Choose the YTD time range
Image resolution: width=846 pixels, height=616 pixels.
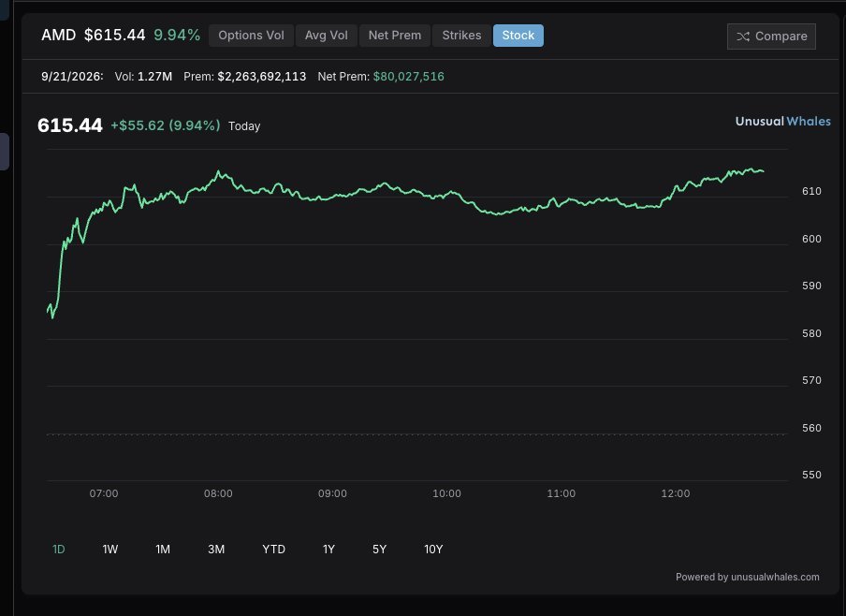273,550
